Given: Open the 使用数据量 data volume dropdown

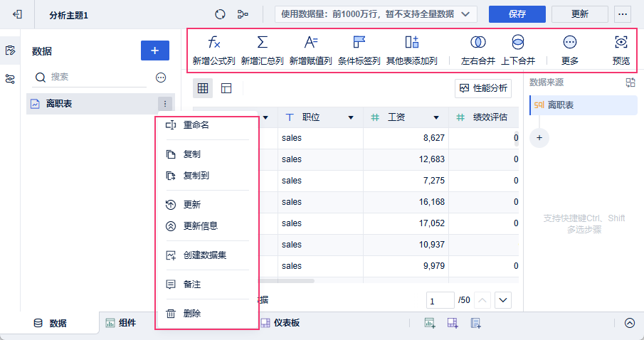Looking at the screenshot, I should click(x=376, y=14).
